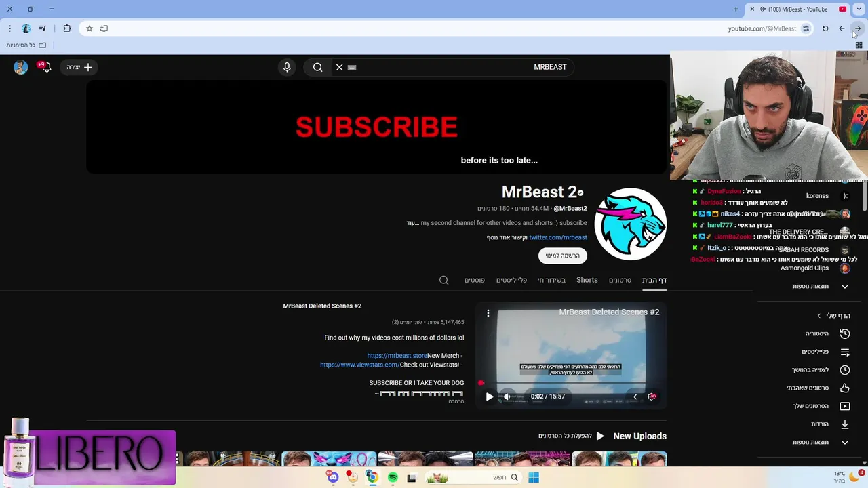Expand more results below Downloads

point(821,443)
